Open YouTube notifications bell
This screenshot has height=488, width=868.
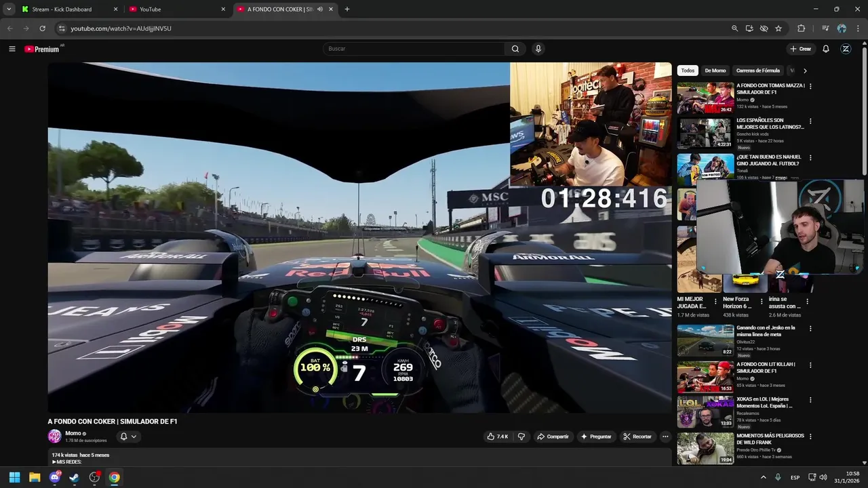point(826,49)
